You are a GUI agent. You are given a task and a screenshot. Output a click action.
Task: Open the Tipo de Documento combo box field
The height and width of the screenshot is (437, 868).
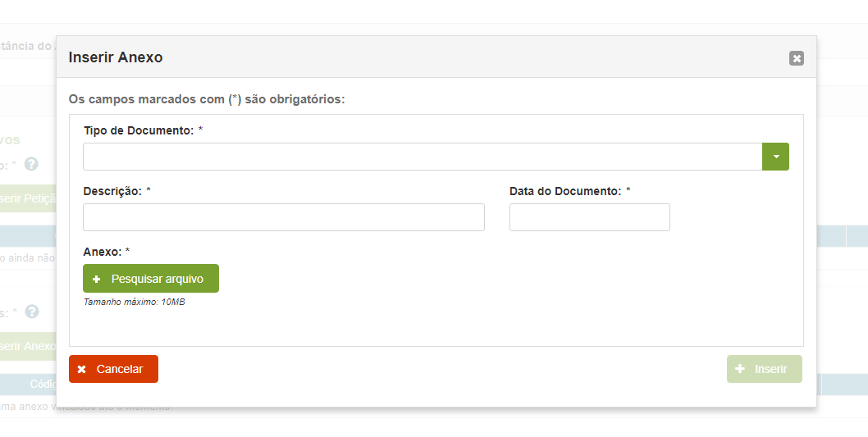[423, 157]
